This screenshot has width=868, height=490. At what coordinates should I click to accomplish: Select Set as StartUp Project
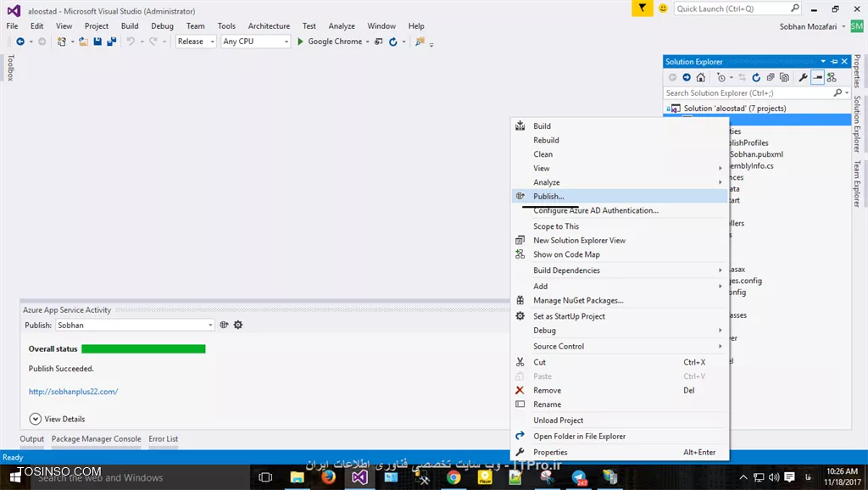(x=620, y=316)
